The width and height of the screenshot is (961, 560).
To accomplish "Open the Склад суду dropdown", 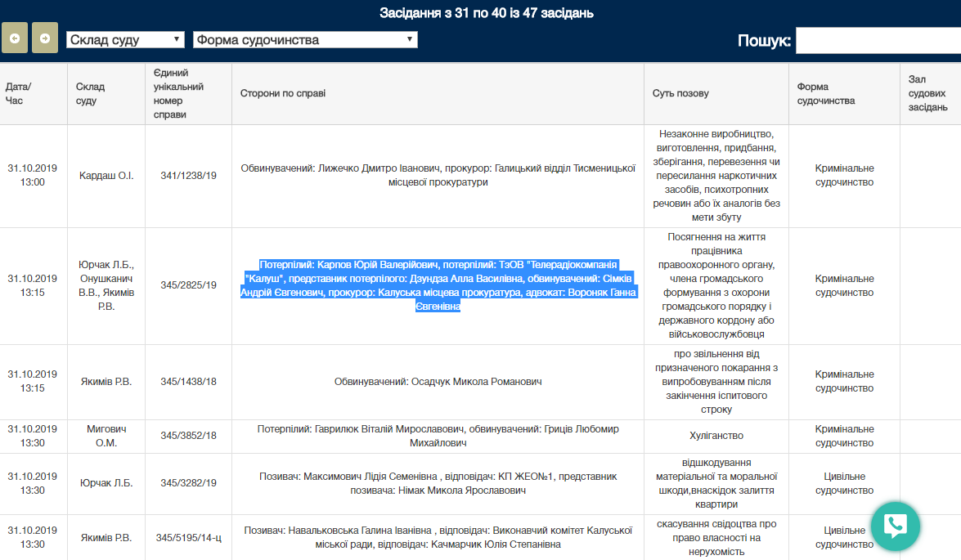I will [x=126, y=40].
